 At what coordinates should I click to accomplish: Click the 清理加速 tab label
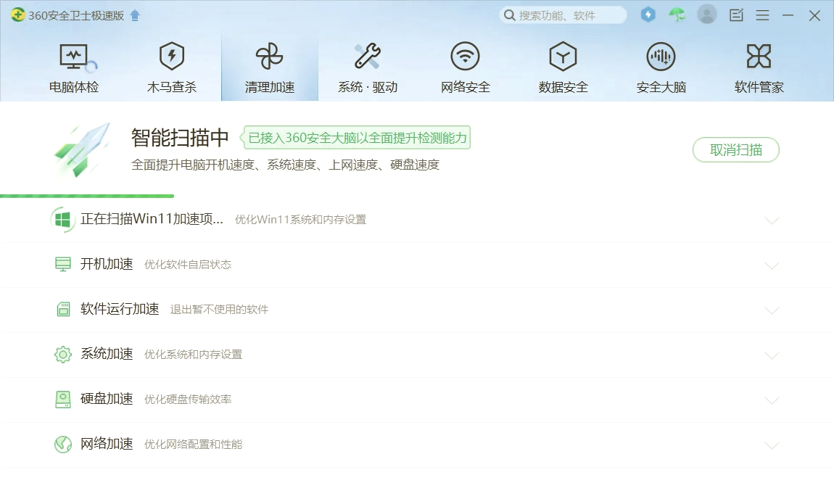[270, 87]
